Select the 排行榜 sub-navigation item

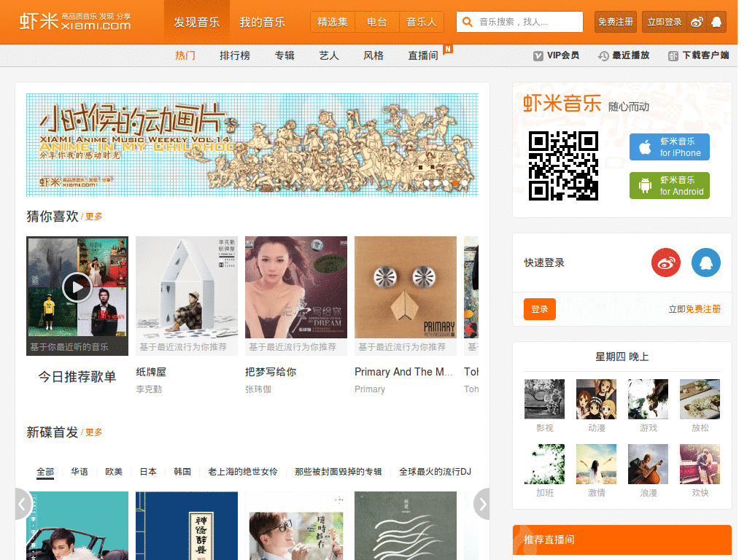(x=235, y=55)
